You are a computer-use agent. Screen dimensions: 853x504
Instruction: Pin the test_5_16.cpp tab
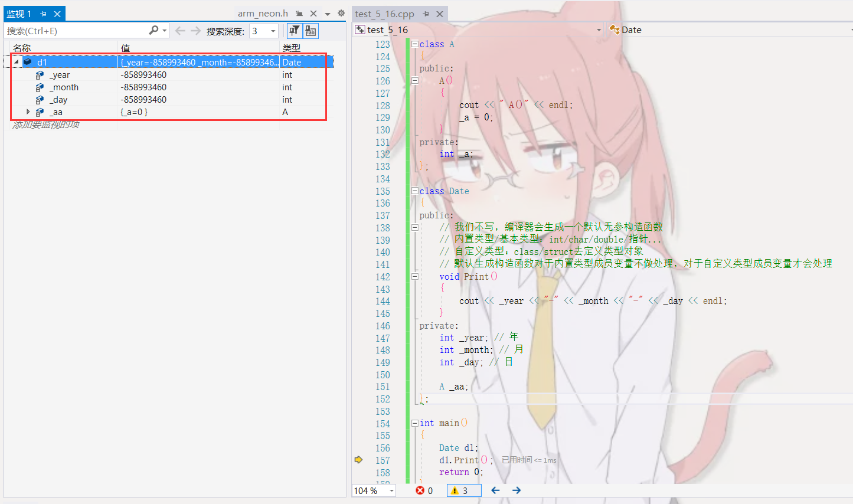426,14
